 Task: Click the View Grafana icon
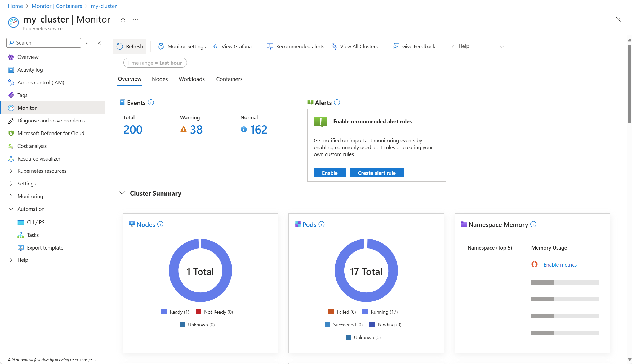216,46
